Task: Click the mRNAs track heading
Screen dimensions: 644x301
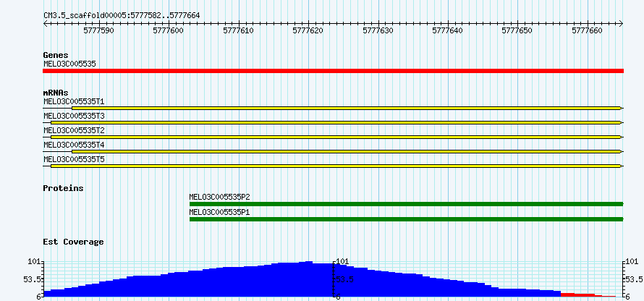Action: click(56, 93)
